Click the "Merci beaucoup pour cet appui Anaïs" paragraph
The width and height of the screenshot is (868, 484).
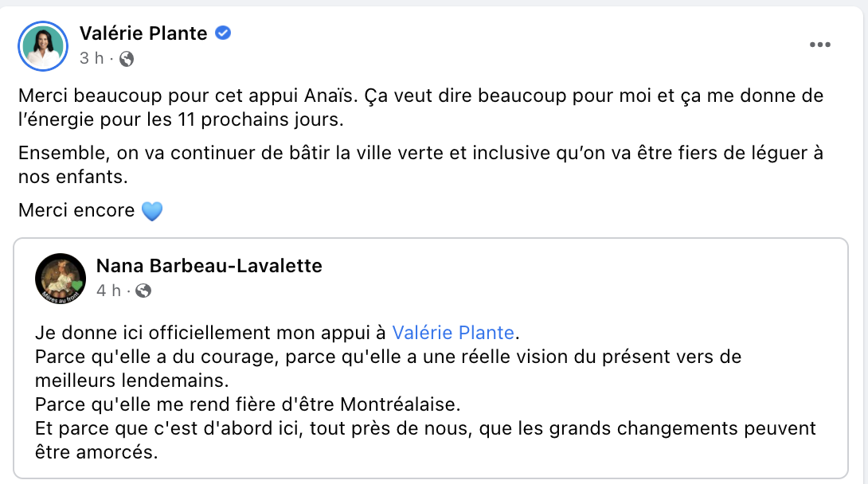point(420,107)
